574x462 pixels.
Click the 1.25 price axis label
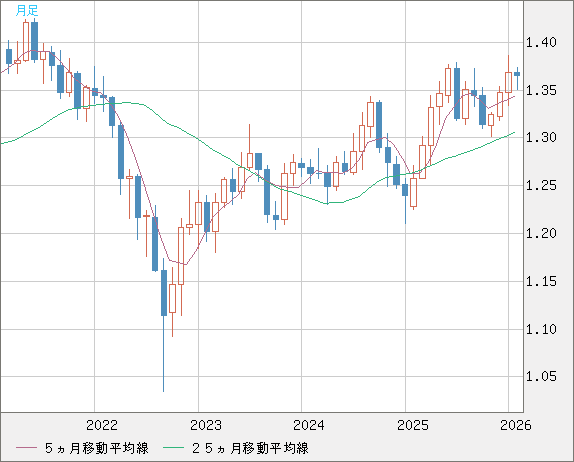pyautogui.click(x=541, y=186)
